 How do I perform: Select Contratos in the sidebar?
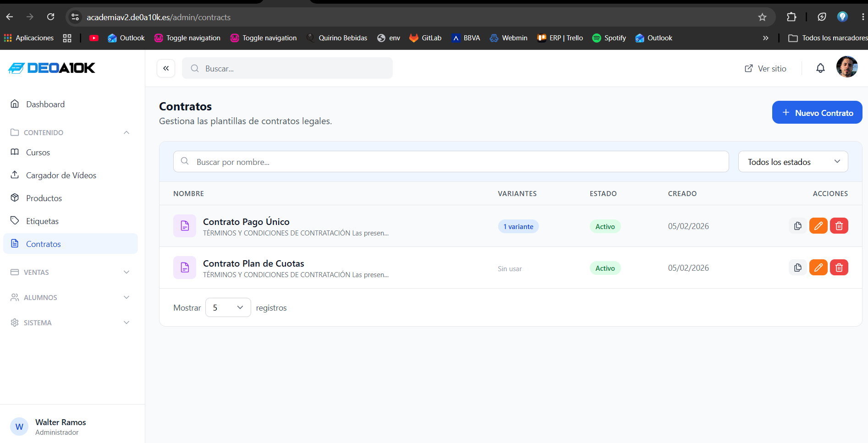coord(70,244)
